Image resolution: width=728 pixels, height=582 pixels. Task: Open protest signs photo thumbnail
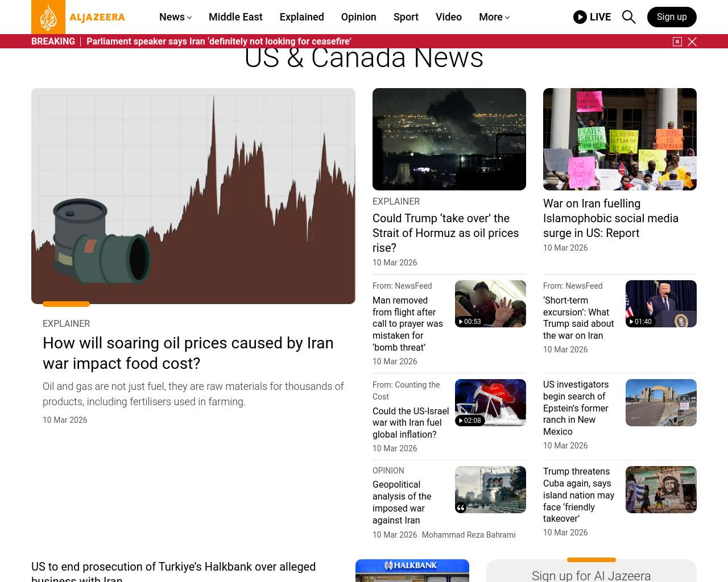620,139
